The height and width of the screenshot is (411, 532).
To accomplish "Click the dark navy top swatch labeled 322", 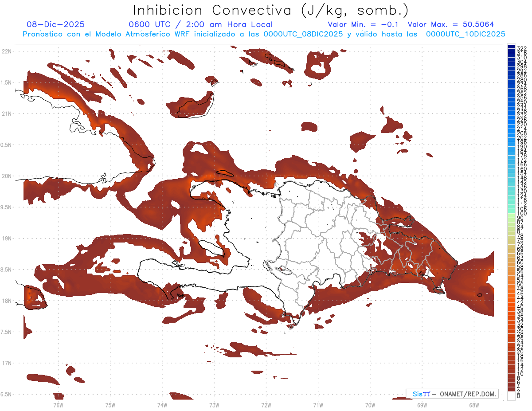I will [x=511, y=47].
